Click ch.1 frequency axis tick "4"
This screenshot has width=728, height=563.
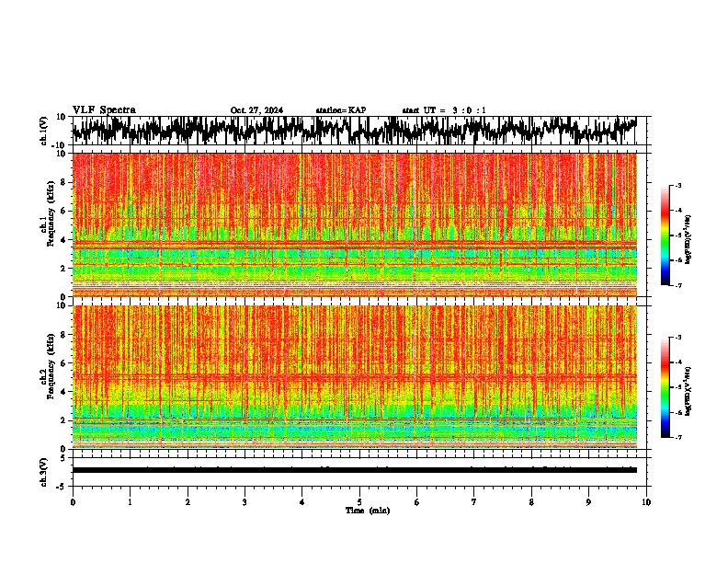(x=63, y=240)
